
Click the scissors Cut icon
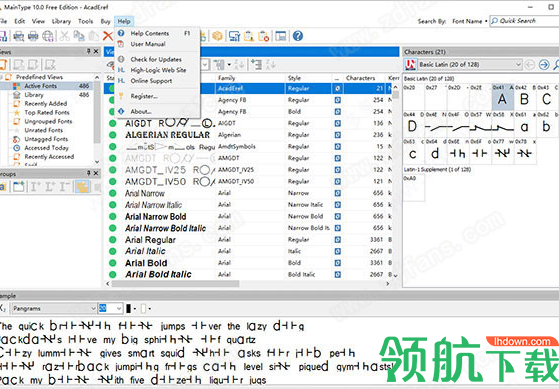pos(65,36)
